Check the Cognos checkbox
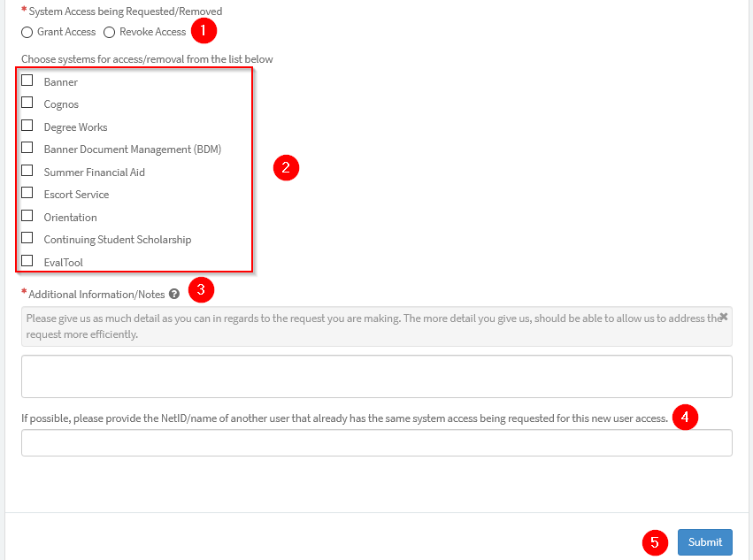The image size is (753, 560). [x=27, y=103]
